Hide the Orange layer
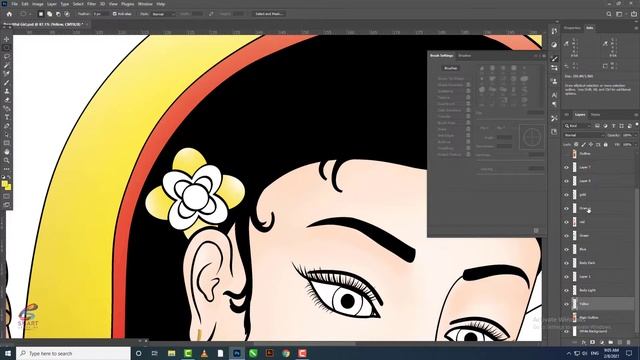Screen dimensions: 640x360 (x=567, y=209)
